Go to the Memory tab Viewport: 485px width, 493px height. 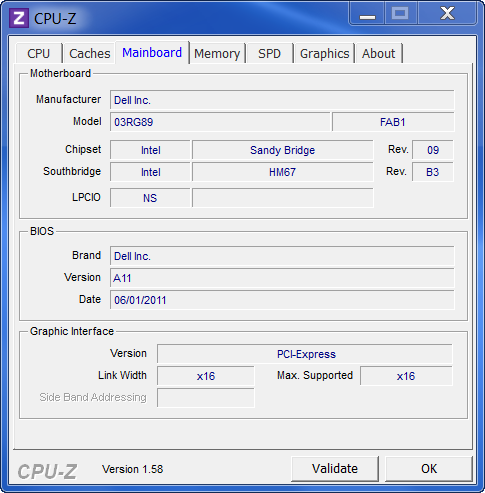[217, 53]
